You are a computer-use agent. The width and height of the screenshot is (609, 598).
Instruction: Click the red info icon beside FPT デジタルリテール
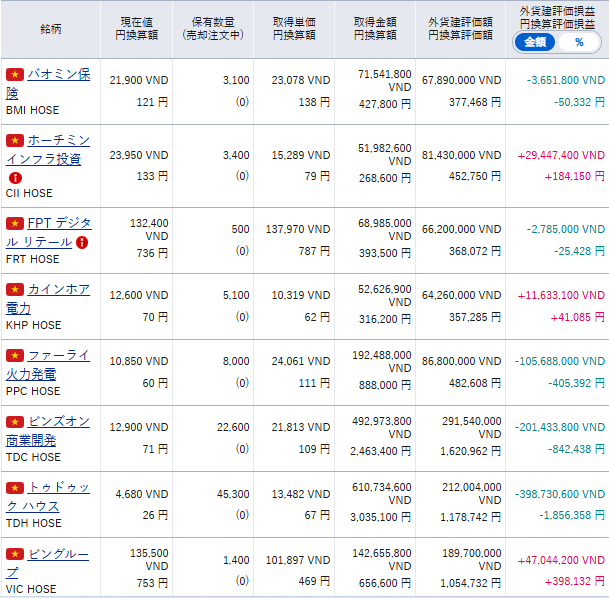coord(82,242)
